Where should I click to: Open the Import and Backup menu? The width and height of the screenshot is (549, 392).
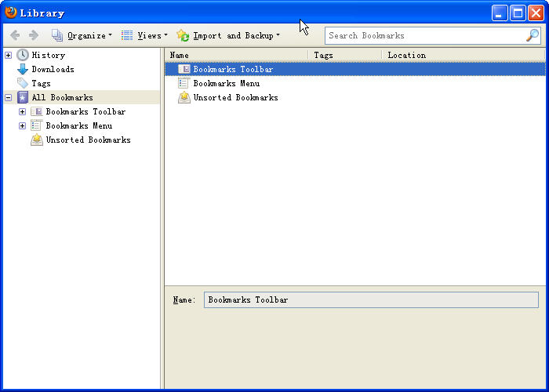228,35
